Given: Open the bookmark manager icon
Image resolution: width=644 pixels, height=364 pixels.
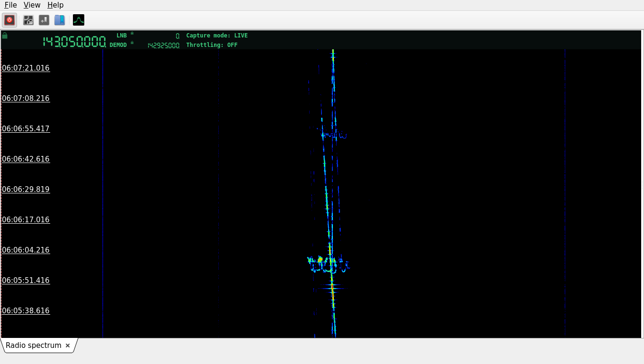Looking at the screenshot, I should coord(60,20).
